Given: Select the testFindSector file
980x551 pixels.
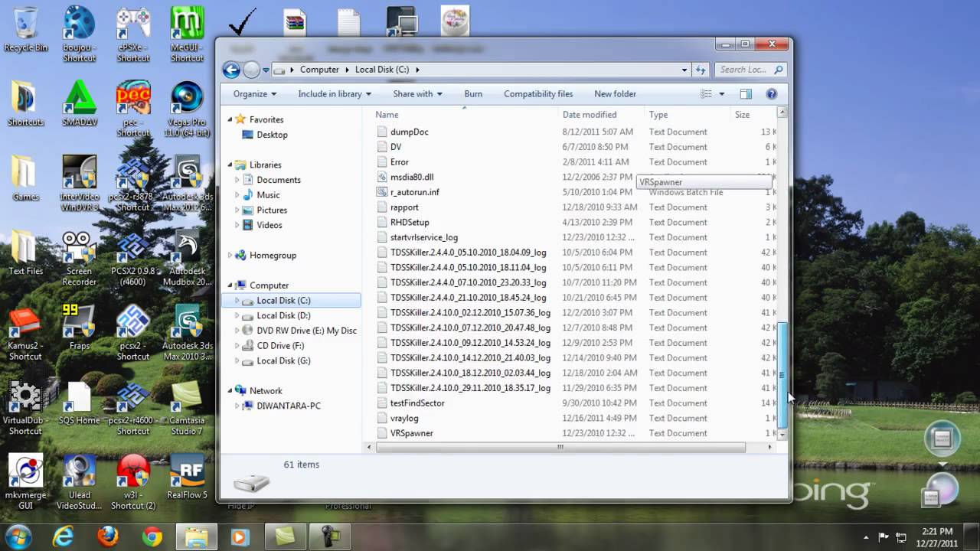Looking at the screenshot, I should (x=417, y=403).
